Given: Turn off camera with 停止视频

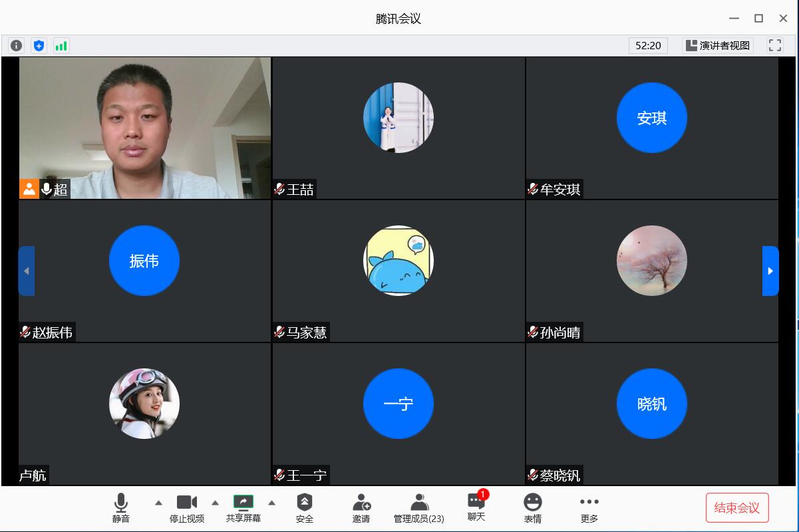Looking at the screenshot, I should point(187,508).
